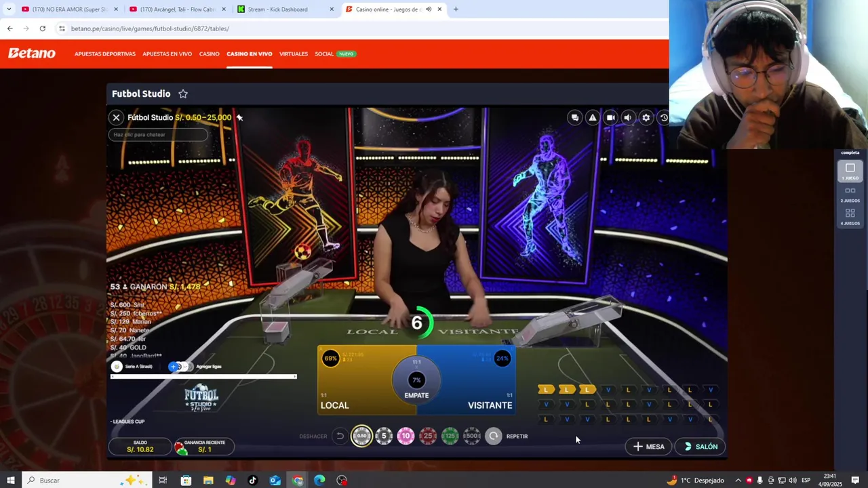Open the warning alert icon
The height and width of the screenshot is (488, 868).
[x=593, y=117]
